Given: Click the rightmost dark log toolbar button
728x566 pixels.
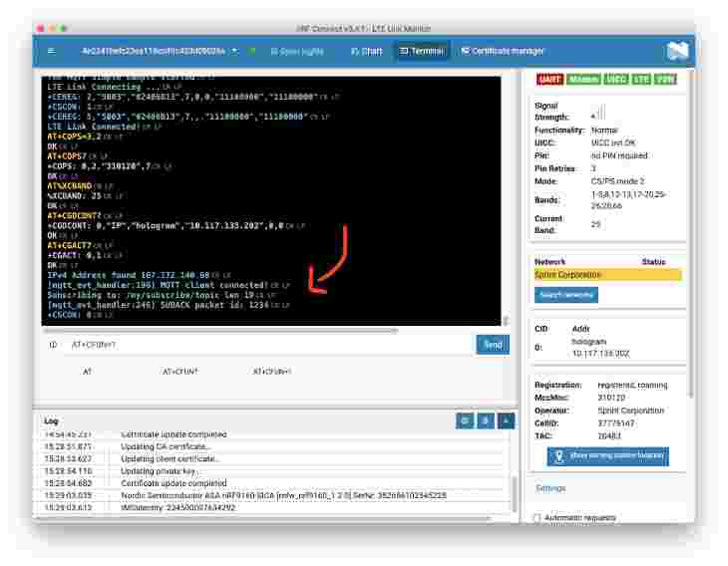Looking at the screenshot, I should 506,421.
